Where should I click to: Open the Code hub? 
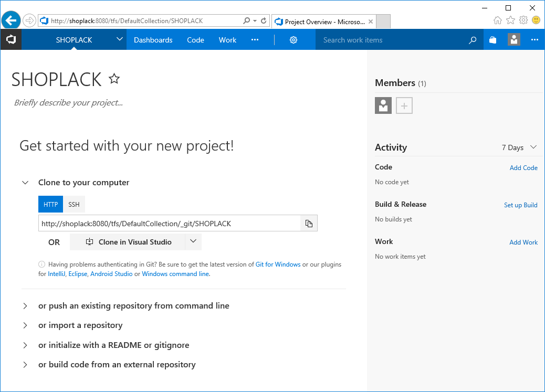point(195,40)
